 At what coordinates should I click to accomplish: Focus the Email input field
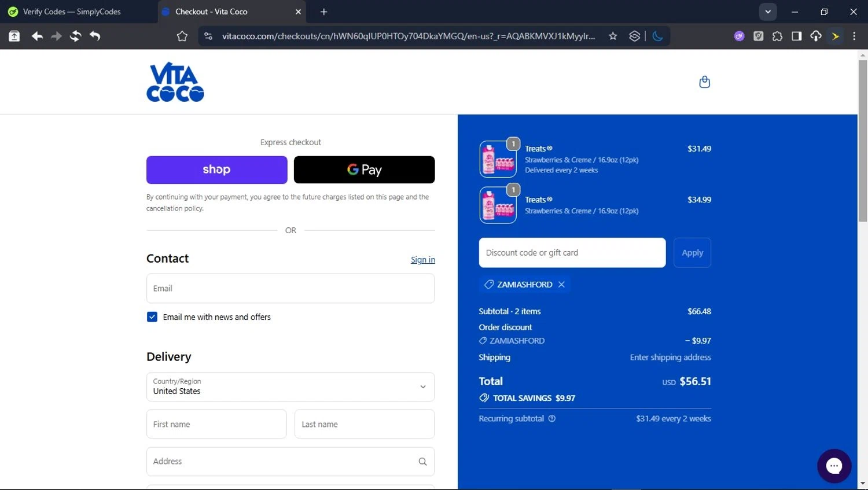pos(290,288)
